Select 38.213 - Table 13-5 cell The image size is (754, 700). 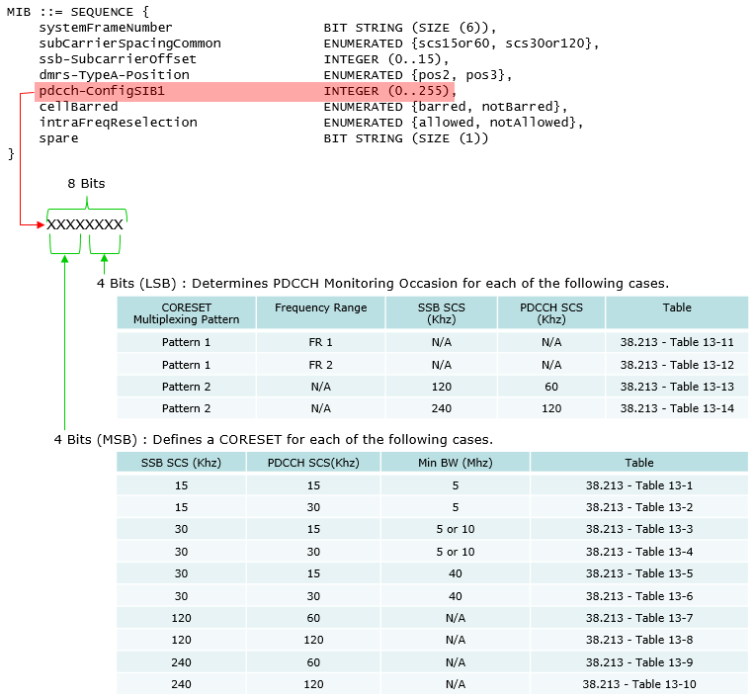639,573
